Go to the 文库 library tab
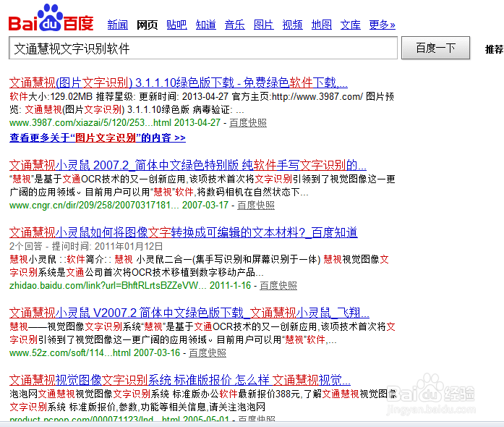This screenshot has height=427, width=504. [351, 25]
